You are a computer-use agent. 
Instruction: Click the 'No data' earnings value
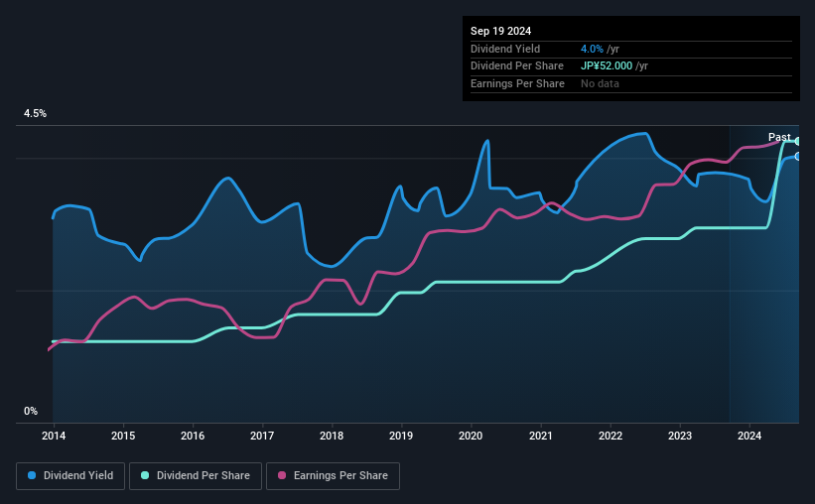(x=600, y=83)
